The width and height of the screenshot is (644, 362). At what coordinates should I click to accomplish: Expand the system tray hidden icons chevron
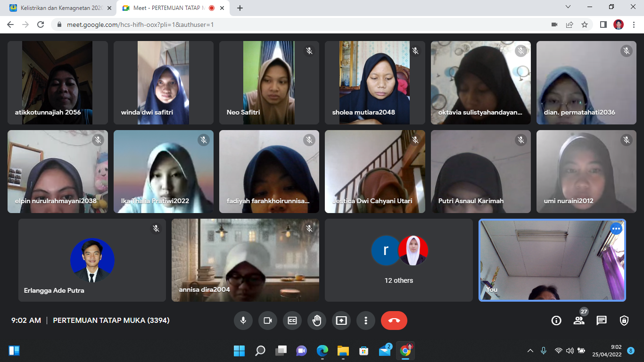pyautogui.click(x=530, y=351)
